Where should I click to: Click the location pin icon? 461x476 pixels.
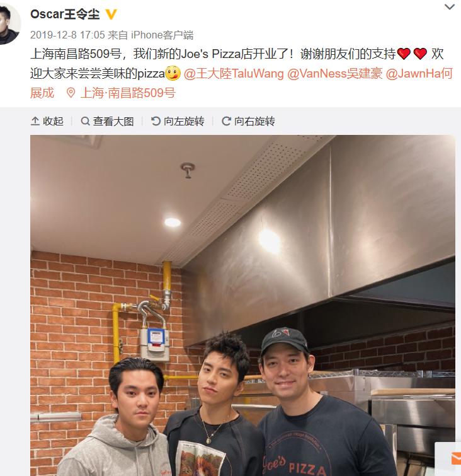(71, 93)
